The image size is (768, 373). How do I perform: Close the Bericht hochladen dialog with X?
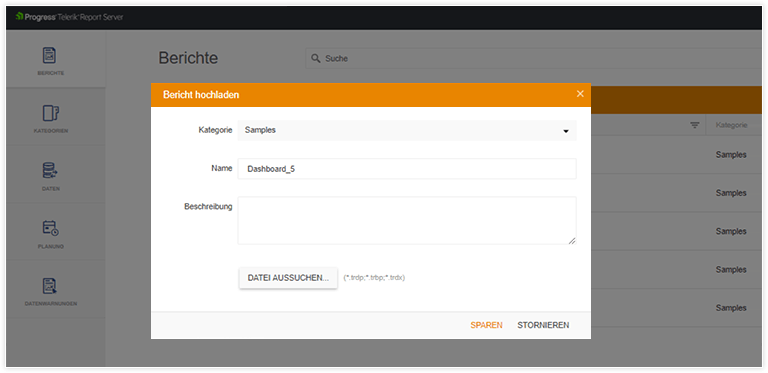[x=580, y=93]
